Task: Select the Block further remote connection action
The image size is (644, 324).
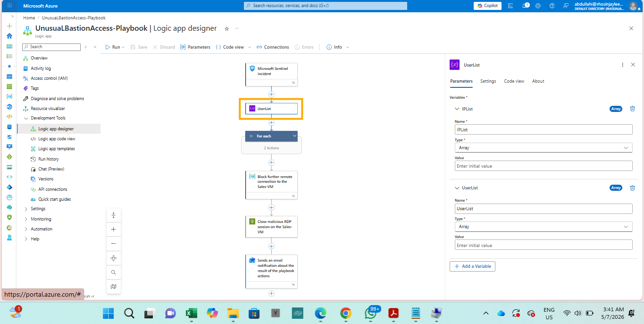Action: point(271,185)
